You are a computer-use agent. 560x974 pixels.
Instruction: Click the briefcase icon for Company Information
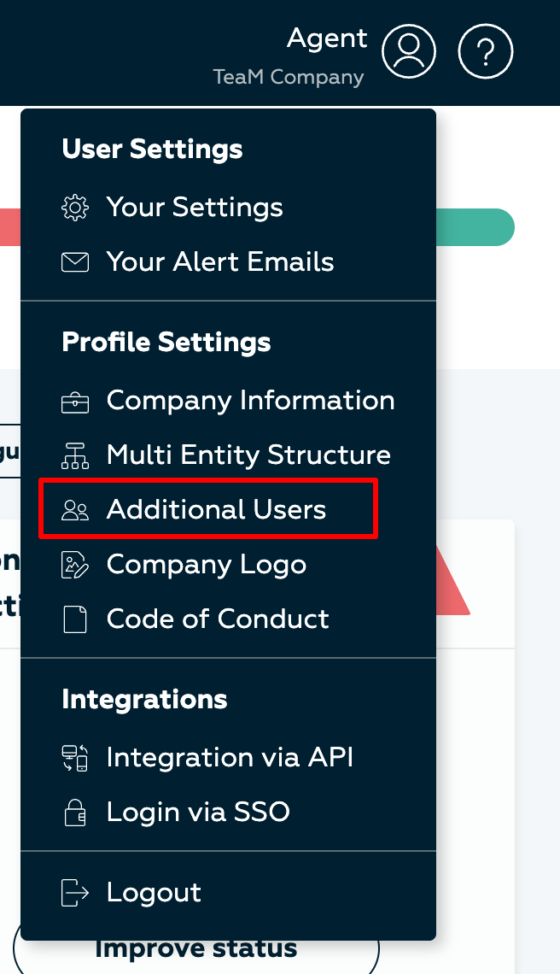pos(75,402)
